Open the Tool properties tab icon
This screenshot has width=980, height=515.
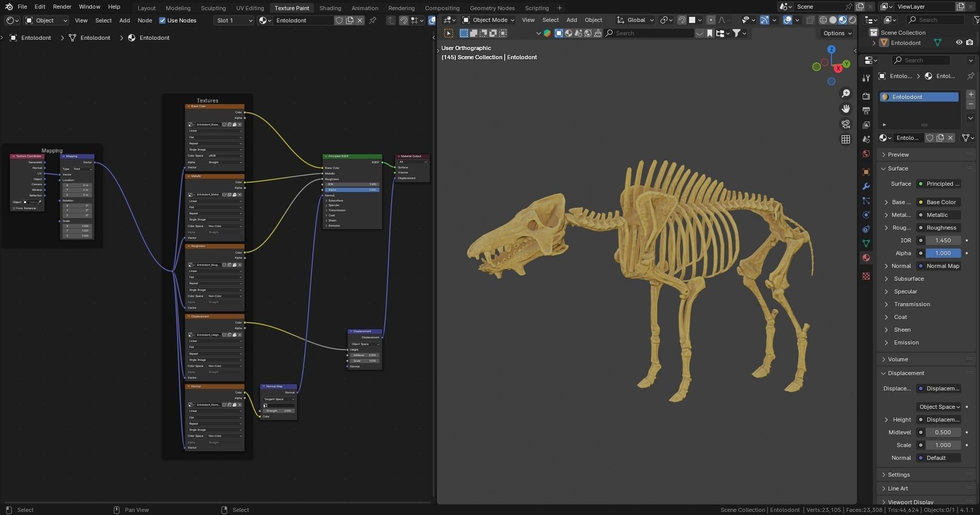866,78
